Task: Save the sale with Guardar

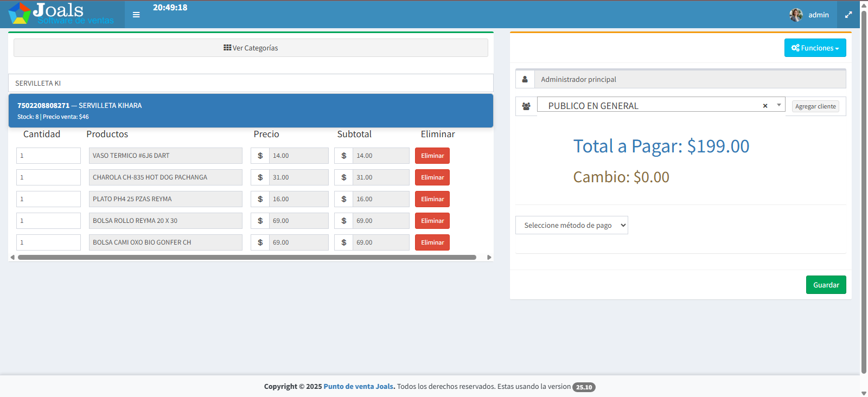Action: coord(826,285)
